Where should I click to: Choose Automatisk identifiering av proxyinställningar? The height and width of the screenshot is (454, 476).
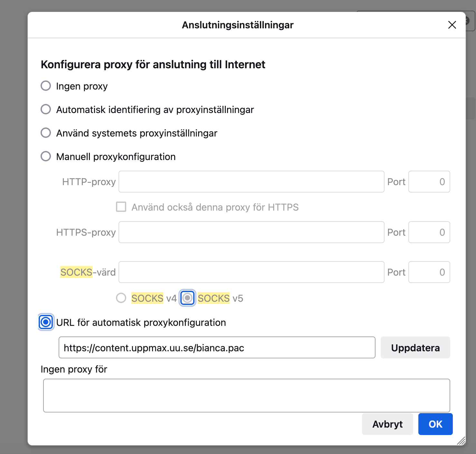coord(46,109)
